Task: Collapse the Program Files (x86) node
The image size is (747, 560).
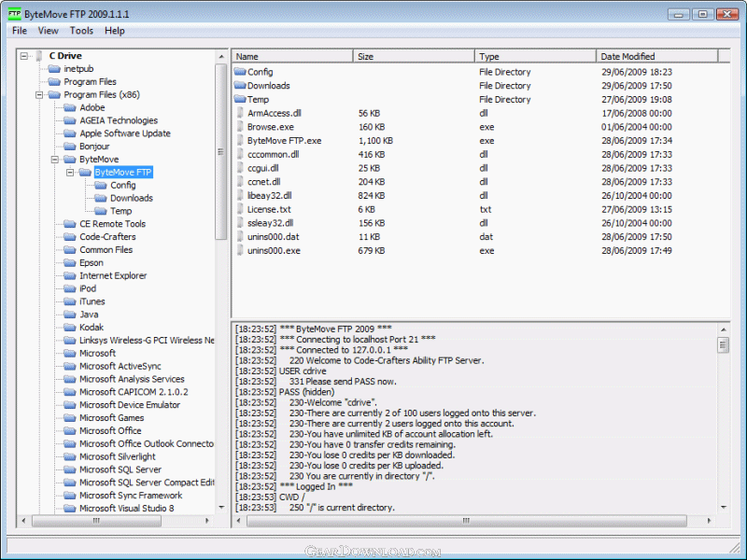Action: pos(39,95)
